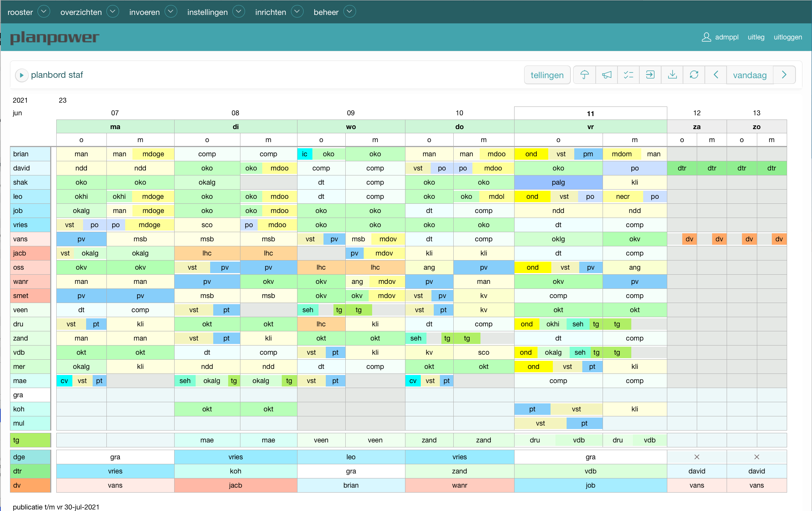Select the overzichten menu
The width and height of the screenshot is (812, 511).
click(81, 12)
